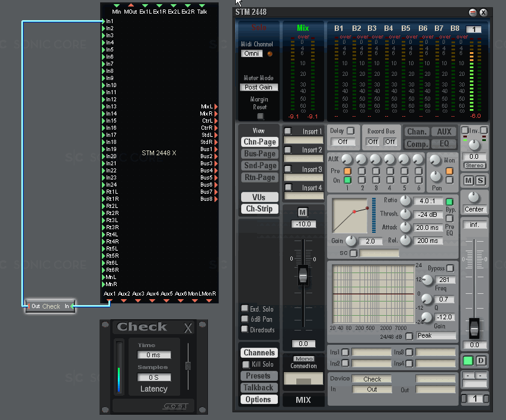The width and height of the screenshot is (506, 420).
Task: Click the EQ Q knob
Action: tap(427, 299)
